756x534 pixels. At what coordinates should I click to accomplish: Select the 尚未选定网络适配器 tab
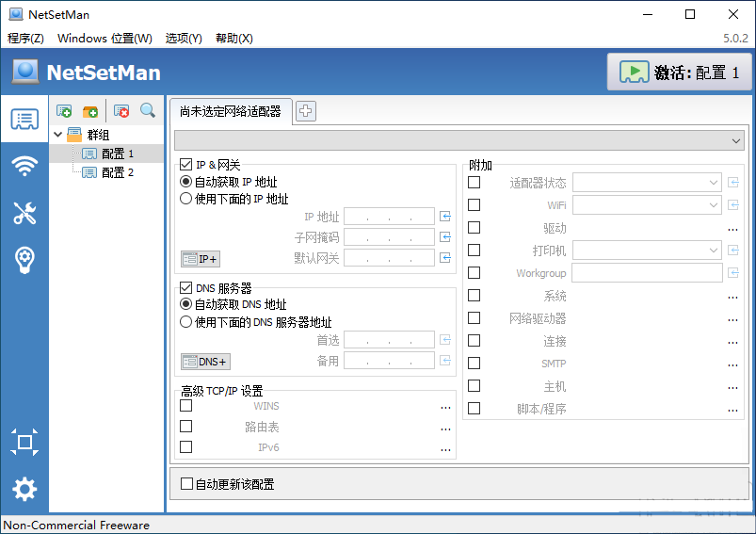click(x=231, y=111)
